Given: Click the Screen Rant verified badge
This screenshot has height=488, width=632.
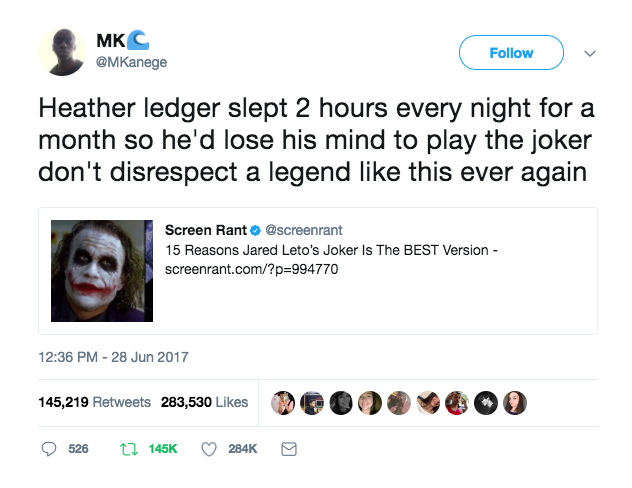Looking at the screenshot, I should [x=256, y=231].
